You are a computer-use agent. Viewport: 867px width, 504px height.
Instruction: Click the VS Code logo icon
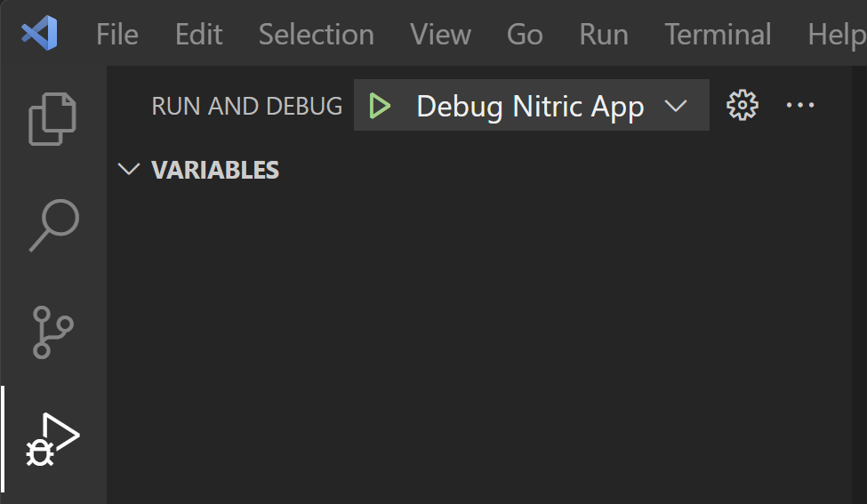[x=40, y=34]
